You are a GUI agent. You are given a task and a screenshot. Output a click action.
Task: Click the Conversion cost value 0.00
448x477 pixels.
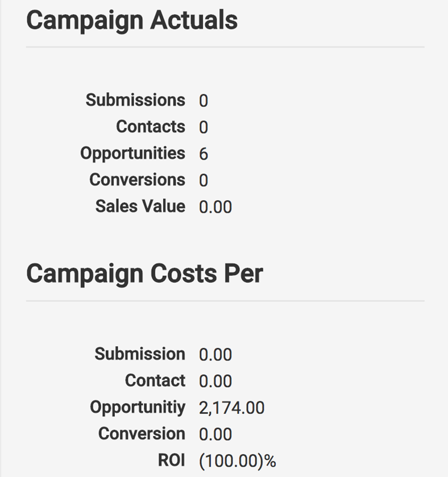(x=215, y=434)
